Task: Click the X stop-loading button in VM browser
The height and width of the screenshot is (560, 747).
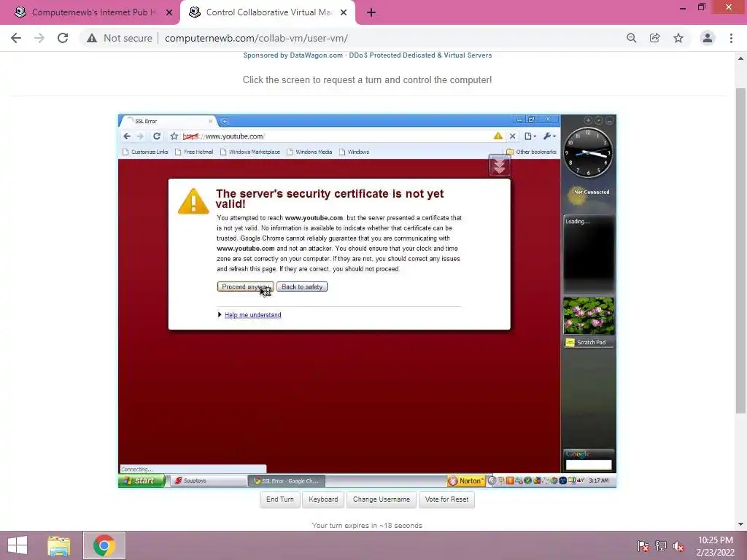Action: pos(513,136)
